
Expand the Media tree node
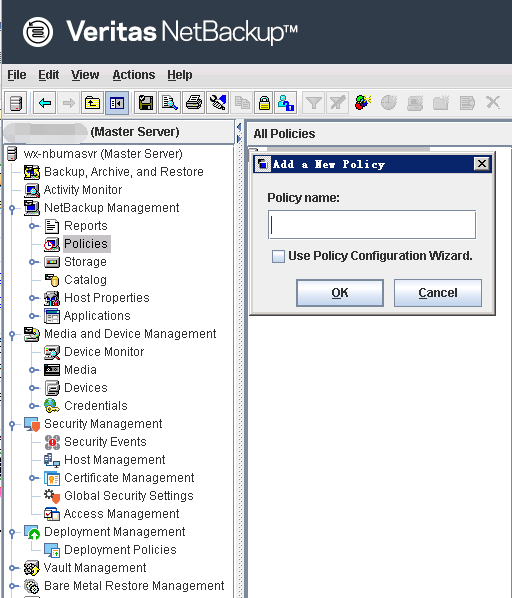[x=33, y=370]
